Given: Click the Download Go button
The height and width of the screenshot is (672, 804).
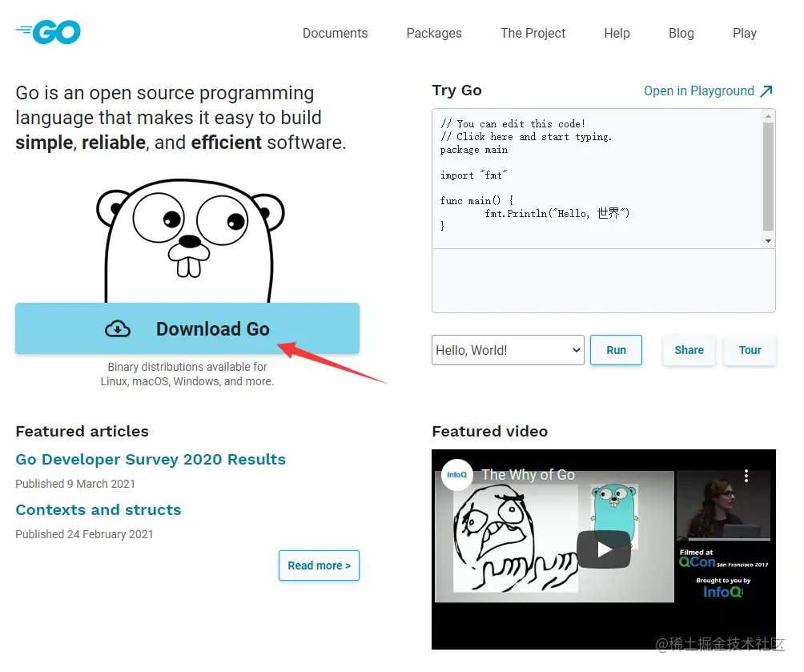Looking at the screenshot, I should click(x=187, y=328).
